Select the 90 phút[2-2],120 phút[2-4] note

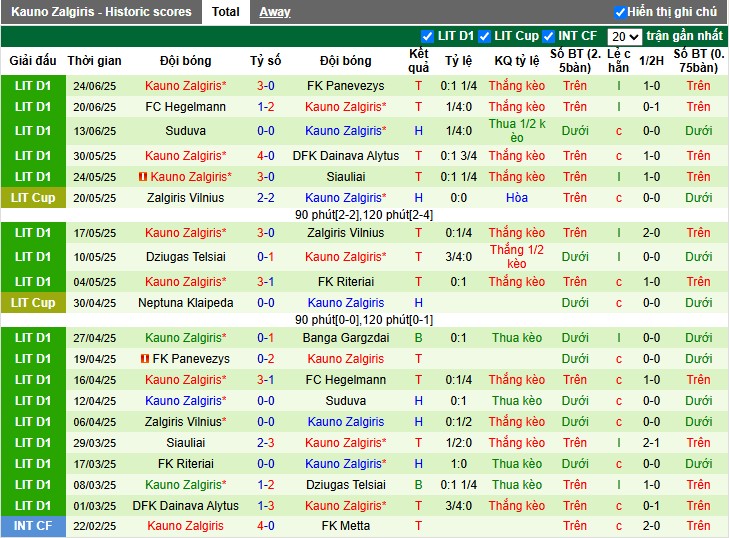click(x=364, y=215)
